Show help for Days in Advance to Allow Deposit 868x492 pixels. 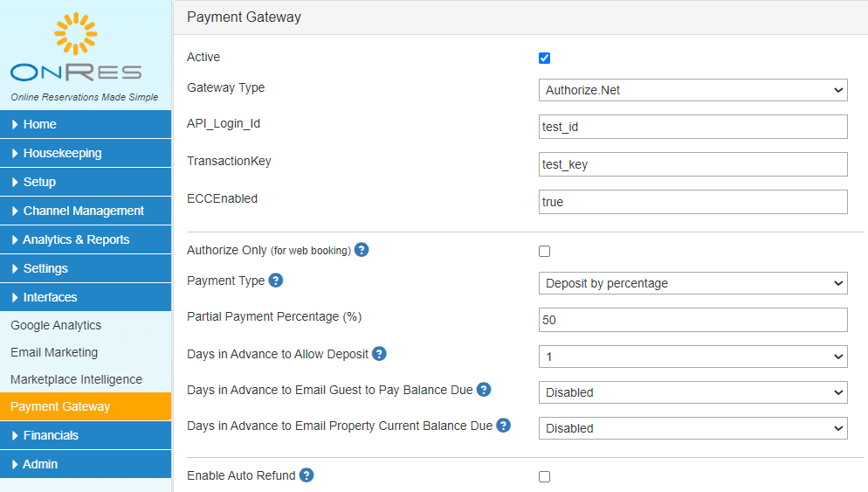tap(379, 353)
